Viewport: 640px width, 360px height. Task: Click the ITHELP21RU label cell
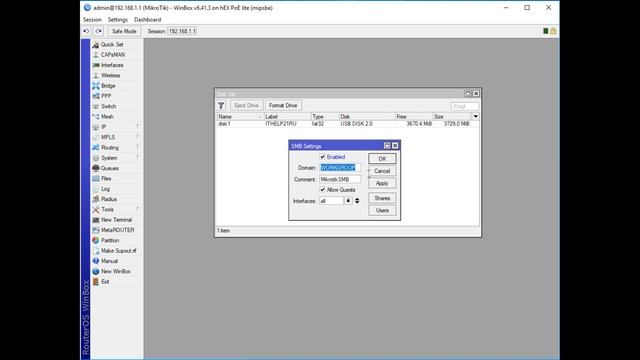point(281,124)
